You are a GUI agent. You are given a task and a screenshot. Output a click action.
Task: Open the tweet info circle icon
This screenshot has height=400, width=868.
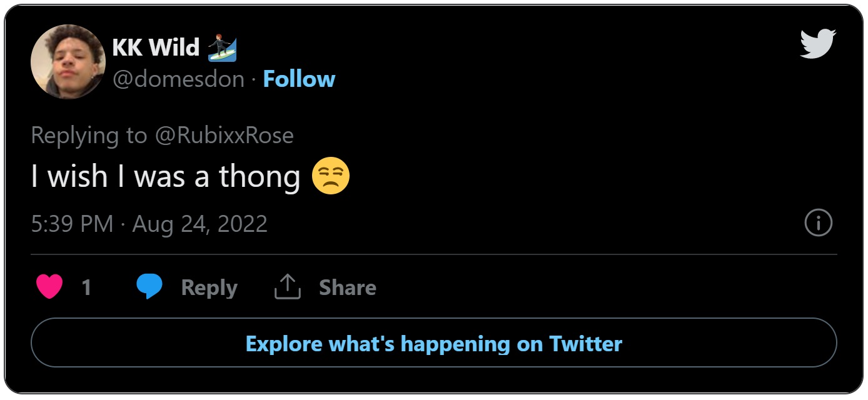click(x=818, y=223)
